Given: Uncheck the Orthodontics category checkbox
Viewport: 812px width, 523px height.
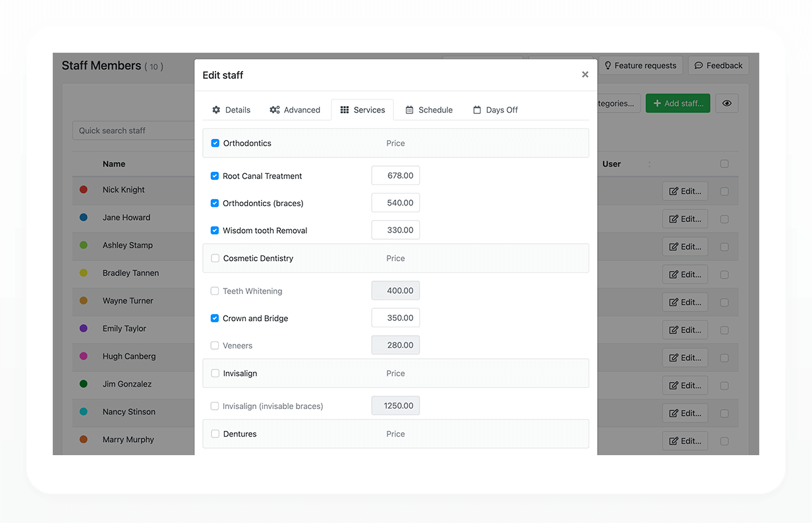Looking at the screenshot, I should [215, 143].
